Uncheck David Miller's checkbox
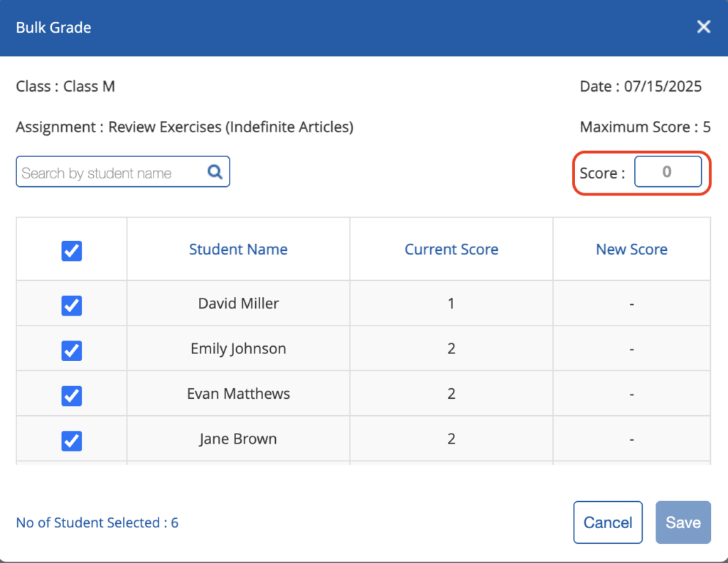Image resolution: width=728 pixels, height=563 pixels. (x=72, y=306)
